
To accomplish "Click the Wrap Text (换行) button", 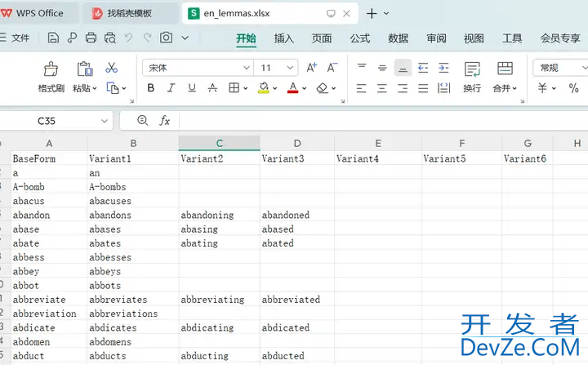I will (472, 78).
